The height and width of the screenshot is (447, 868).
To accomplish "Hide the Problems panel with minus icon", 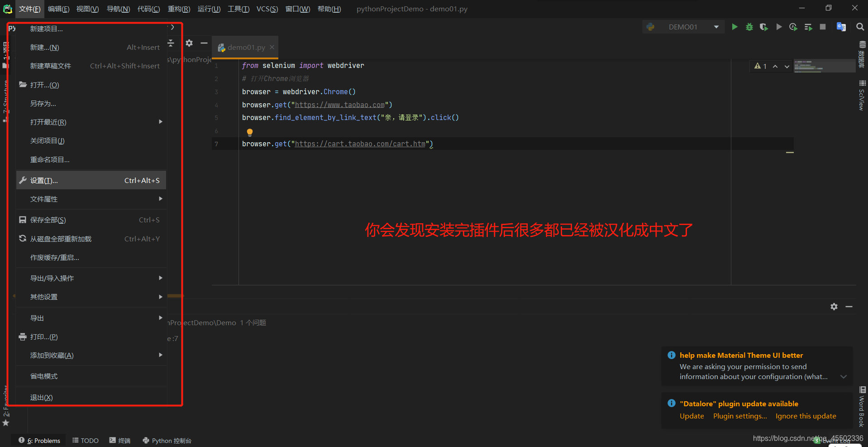I will [849, 307].
